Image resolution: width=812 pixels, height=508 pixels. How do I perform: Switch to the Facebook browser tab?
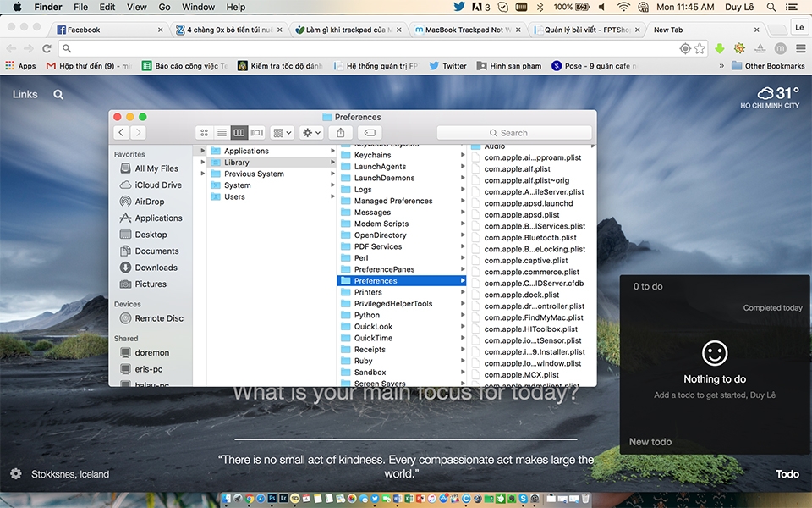pos(109,30)
